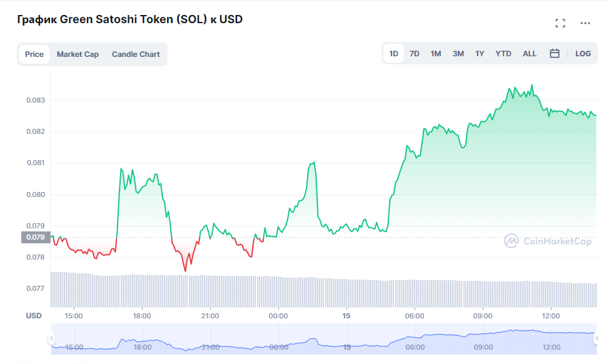Click the 0.077 y-axis label
Screen dimensions: 611x364
tap(36, 288)
